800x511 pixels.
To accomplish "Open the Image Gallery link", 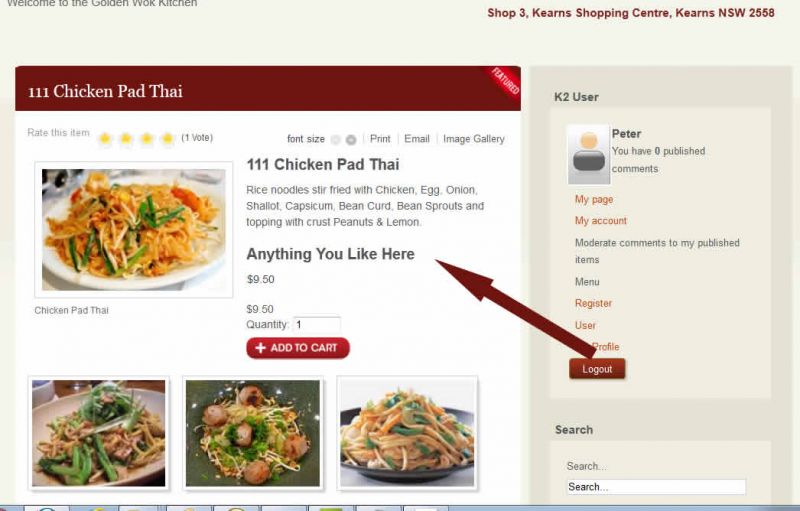I will 473,139.
